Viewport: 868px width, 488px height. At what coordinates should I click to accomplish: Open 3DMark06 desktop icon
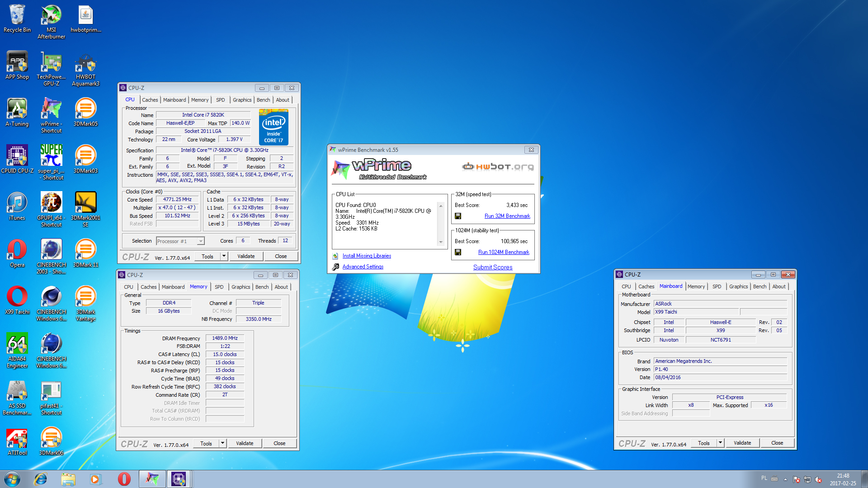click(x=51, y=441)
